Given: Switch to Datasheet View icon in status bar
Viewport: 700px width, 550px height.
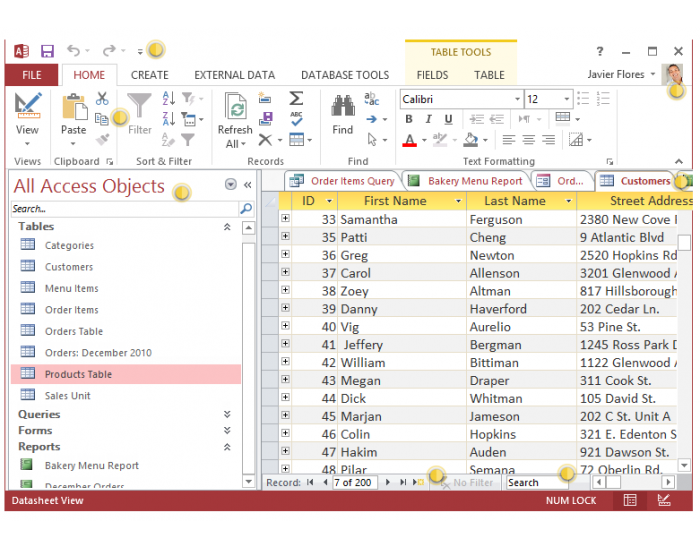Looking at the screenshot, I should [x=630, y=500].
